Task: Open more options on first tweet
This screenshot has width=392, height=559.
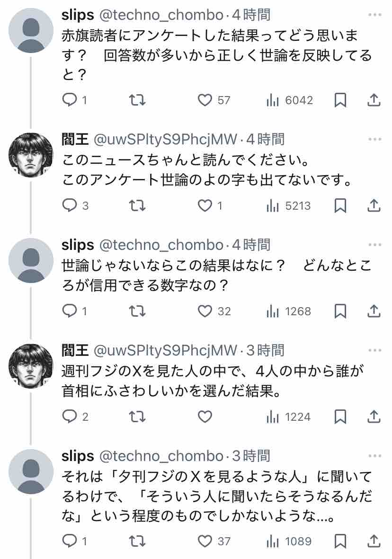Action: click(374, 15)
